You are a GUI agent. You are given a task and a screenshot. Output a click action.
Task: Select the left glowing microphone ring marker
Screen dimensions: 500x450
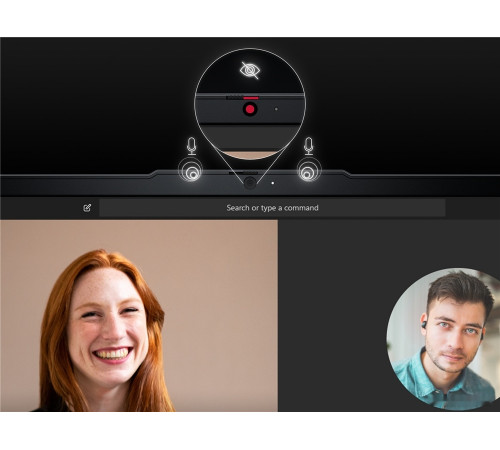click(x=190, y=171)
